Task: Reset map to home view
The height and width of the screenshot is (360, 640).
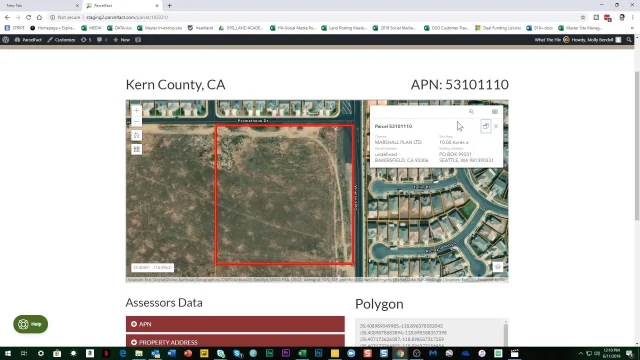Action: tap(136, 135)
